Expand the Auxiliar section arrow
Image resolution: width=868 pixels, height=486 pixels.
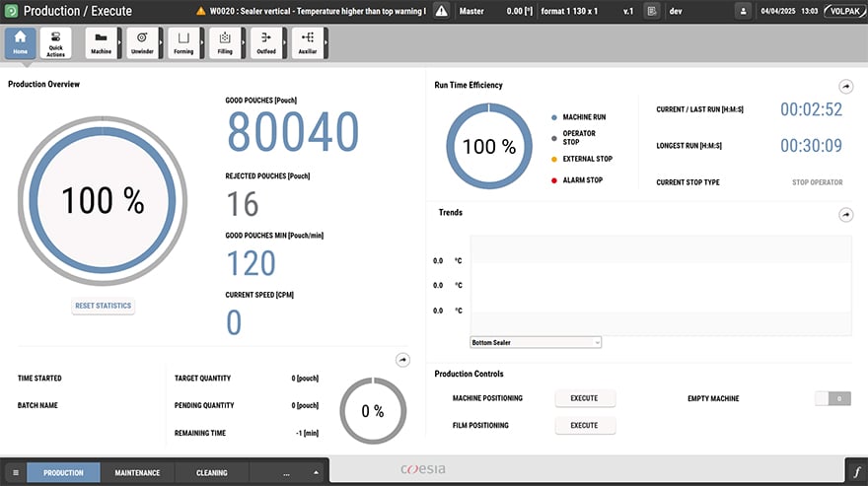325,43
